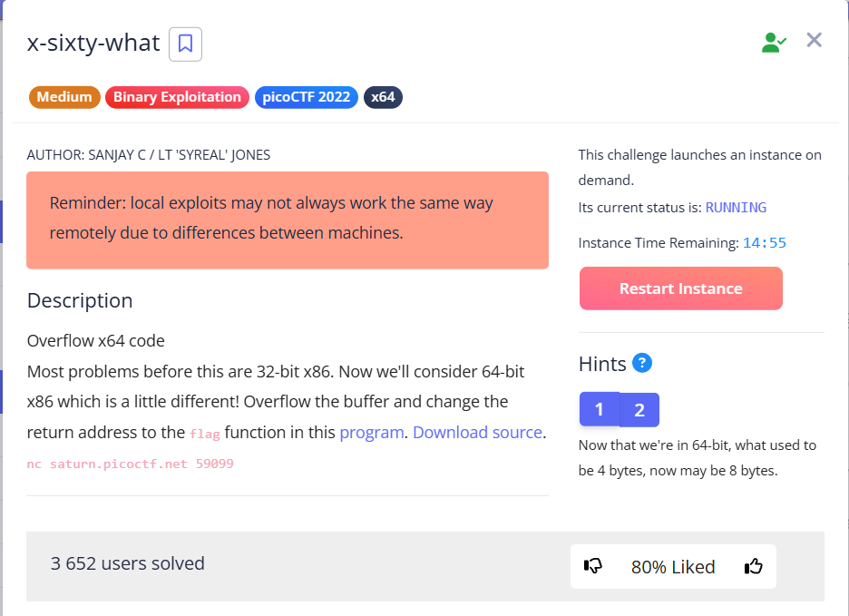
Task: Select the picoCTF 2022 tag
Action: click(307, 97)
